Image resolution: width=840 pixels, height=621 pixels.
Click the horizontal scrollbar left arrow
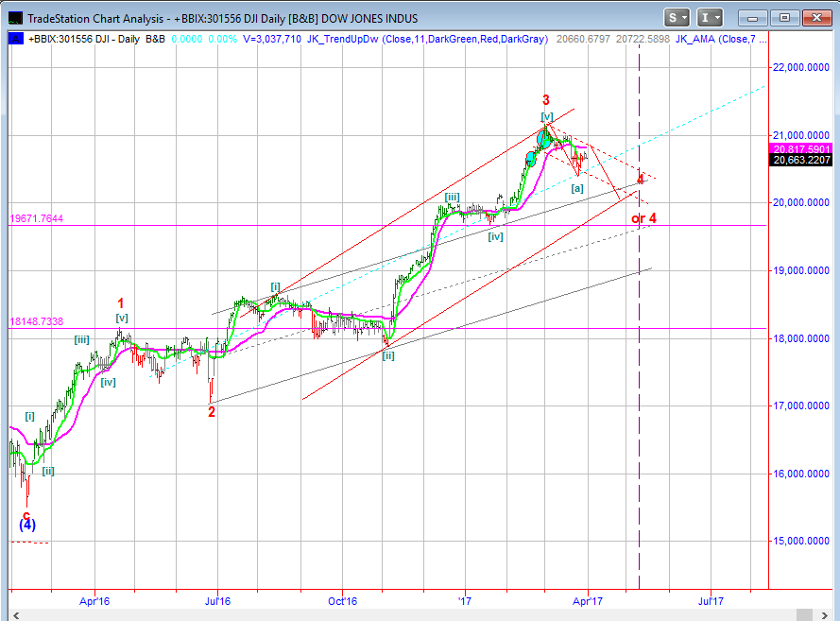(x=16, y=615)
